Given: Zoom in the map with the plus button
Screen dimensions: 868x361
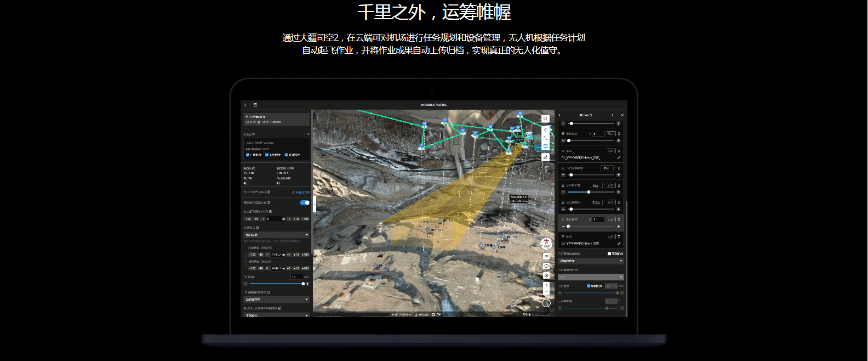Looking at the screenshot, I should (x=546, y=285).
